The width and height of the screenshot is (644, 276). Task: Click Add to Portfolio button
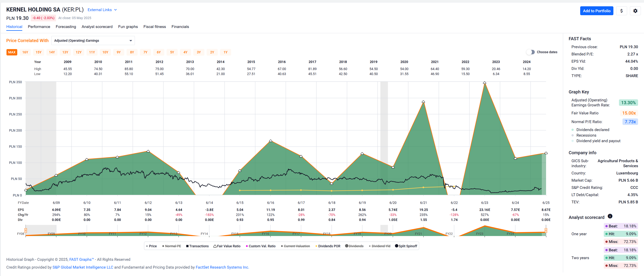click(597, 11)
